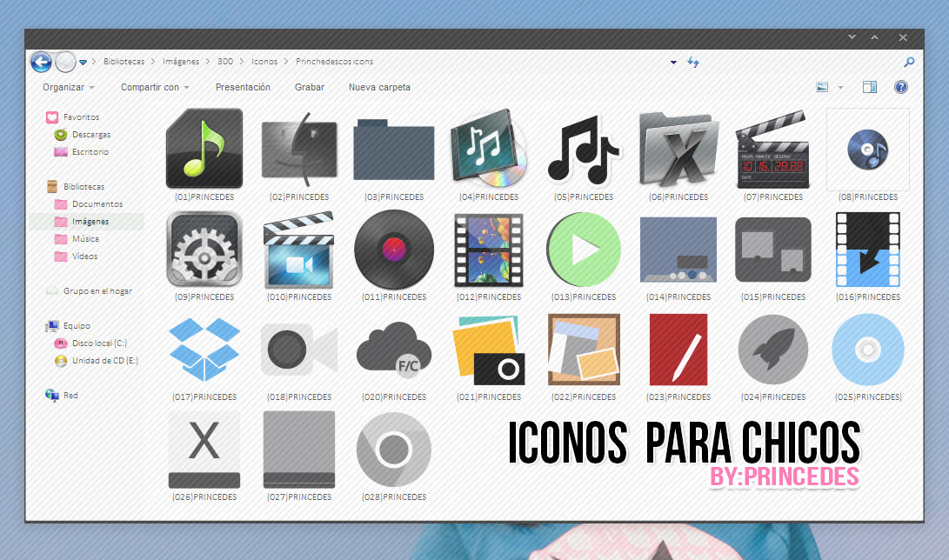Toggle the preview pane button
Image resolution: width=949 pixels, height=560 pixels.
[x=870, y=87]
